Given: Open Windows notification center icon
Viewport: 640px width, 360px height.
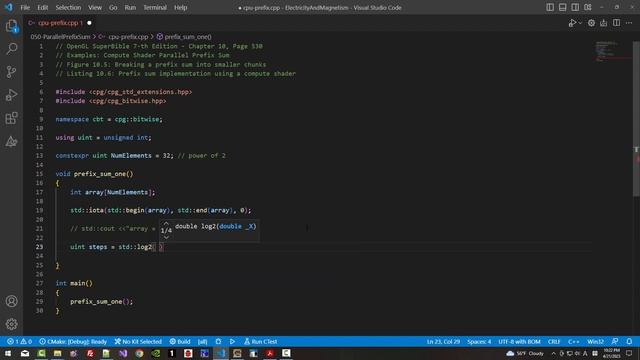Looking at the screenshot, I should coord(629,353).
